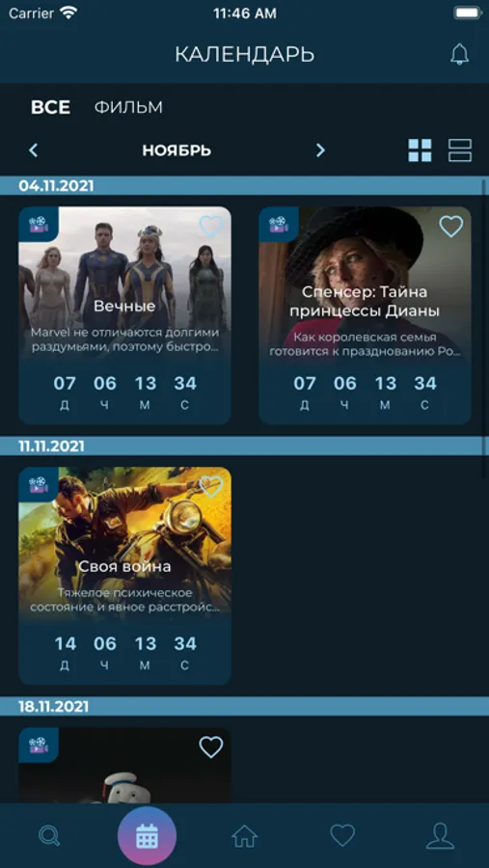489x868 pixels.
Task: Go to home tab in bottom bar
Action: click(x=245, y=835)
